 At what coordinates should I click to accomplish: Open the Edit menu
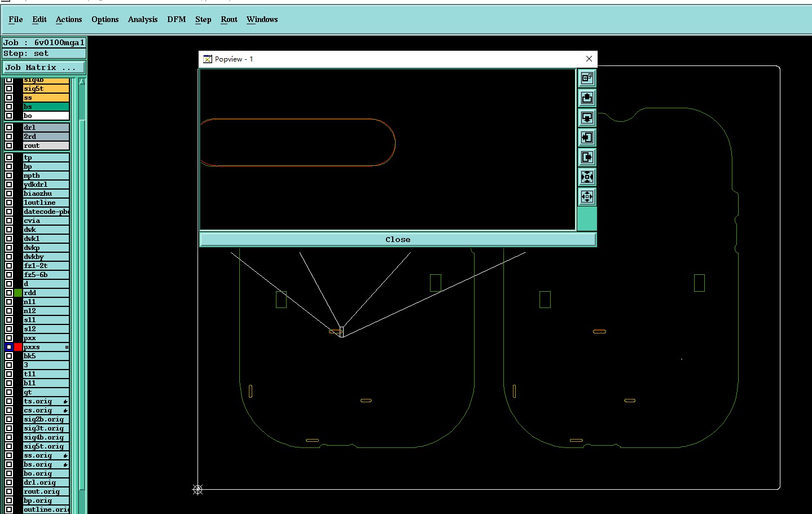click(x=39, y=19)
